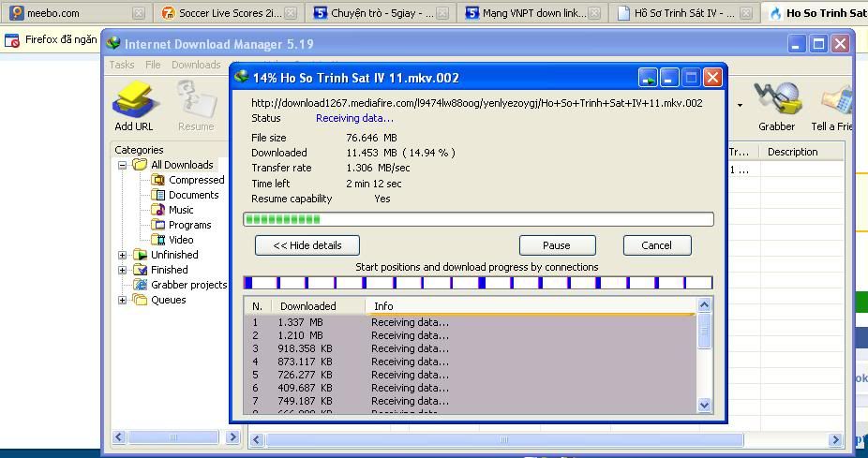868x458 pixels.
Task: Cancel the current download
Action: tap(657, 245)
